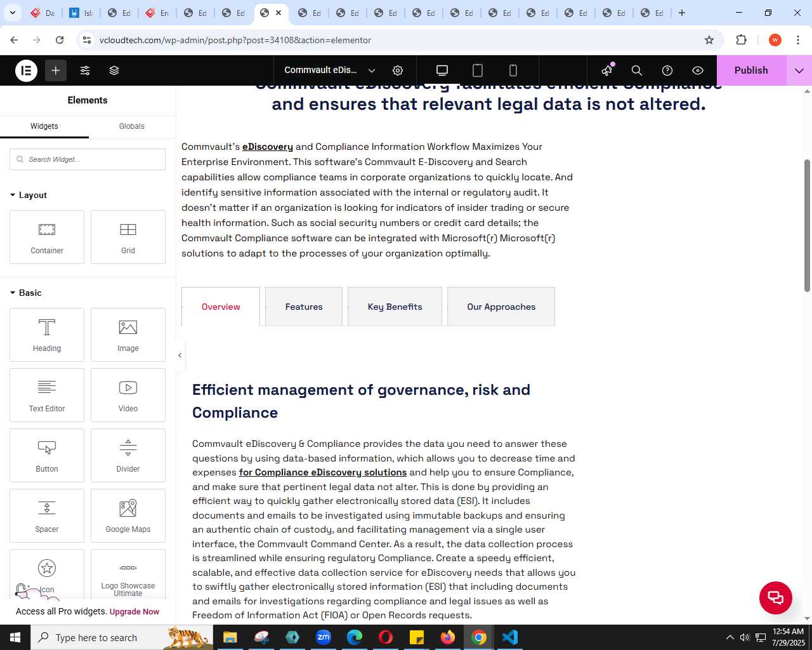Open Site Settings sliders icon
Screen dimensions: 812x650
click(85, 70)
